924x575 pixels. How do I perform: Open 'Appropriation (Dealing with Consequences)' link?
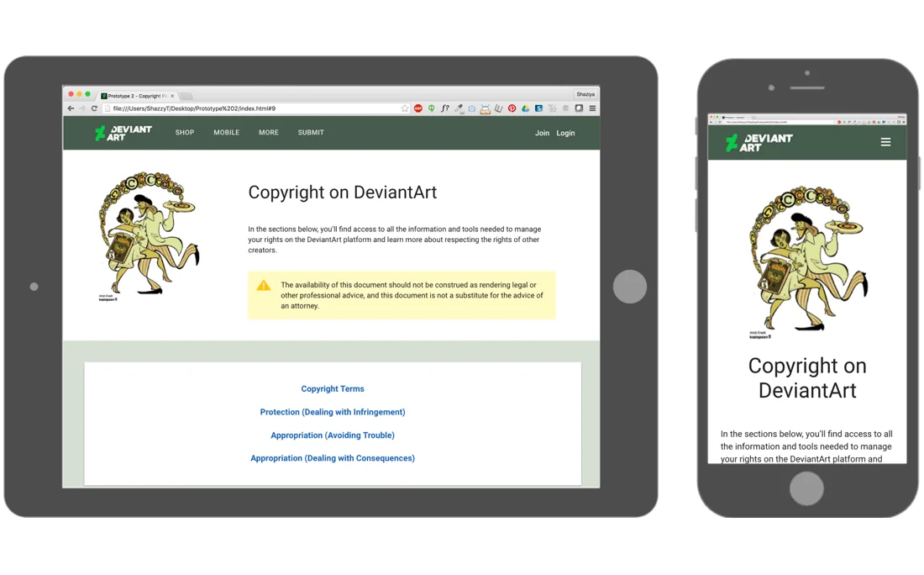[333, 458]
